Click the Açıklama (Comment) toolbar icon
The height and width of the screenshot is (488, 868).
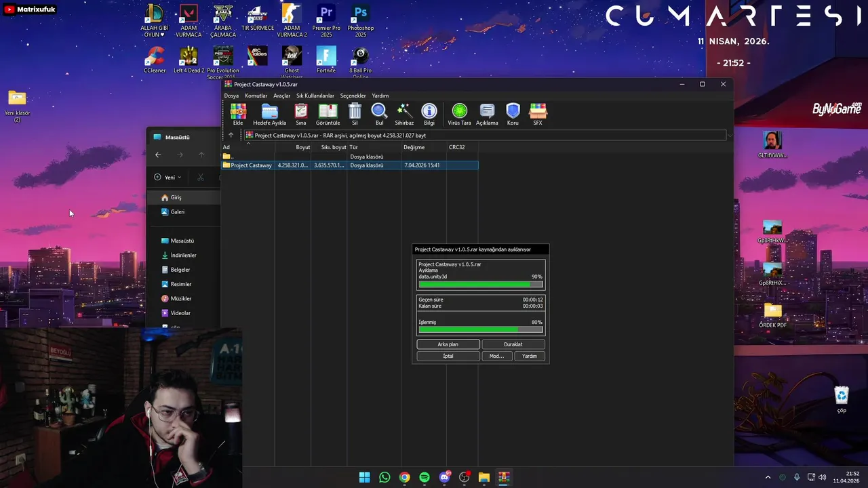[x=487, y=114]
